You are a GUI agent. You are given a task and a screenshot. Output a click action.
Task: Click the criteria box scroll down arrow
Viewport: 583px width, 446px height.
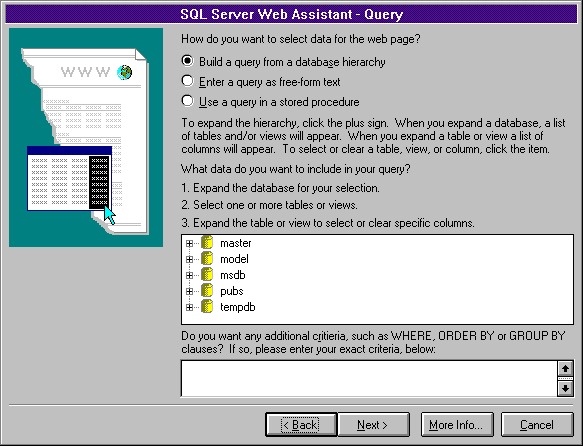click(565, 388)
